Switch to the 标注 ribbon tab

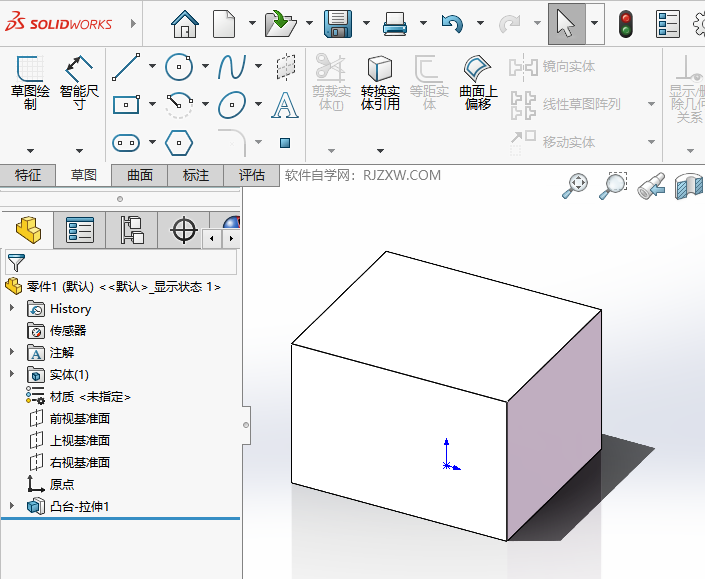tap(196, 175)
